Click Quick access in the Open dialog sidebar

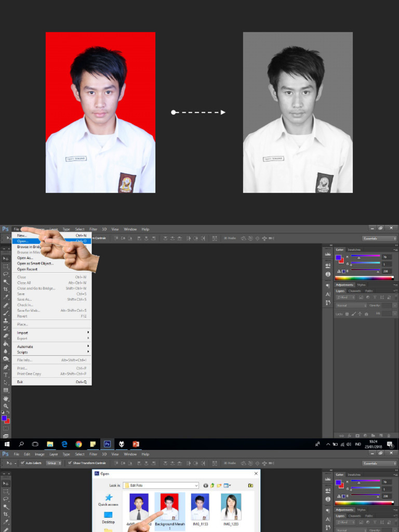click(x=108, y=500)
